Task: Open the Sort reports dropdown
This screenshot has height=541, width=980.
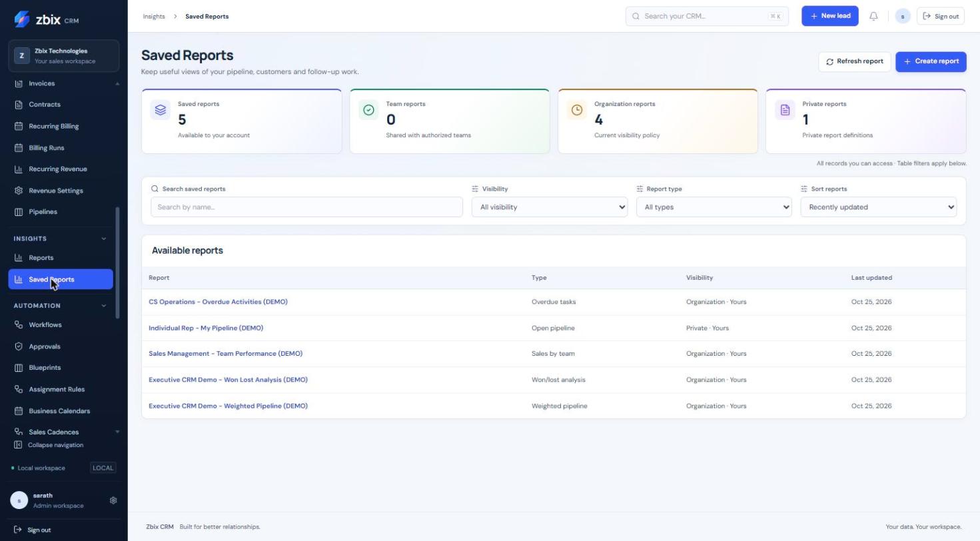Action: click(879, 207)
